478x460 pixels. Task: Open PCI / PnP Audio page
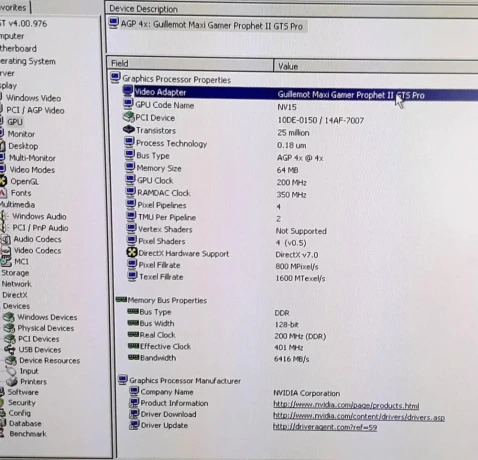point(40,228)
